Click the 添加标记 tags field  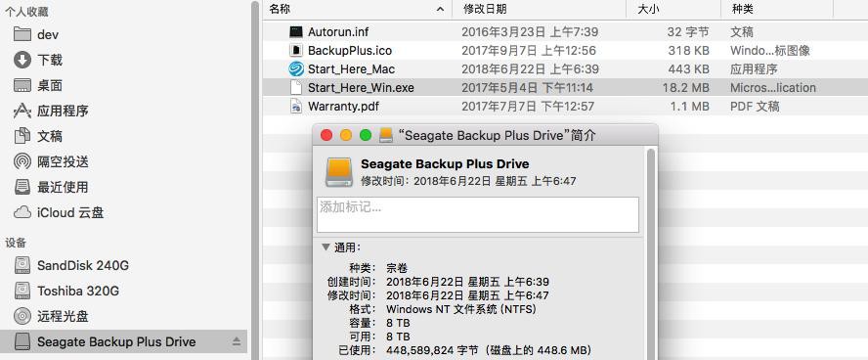pos(478,214)
